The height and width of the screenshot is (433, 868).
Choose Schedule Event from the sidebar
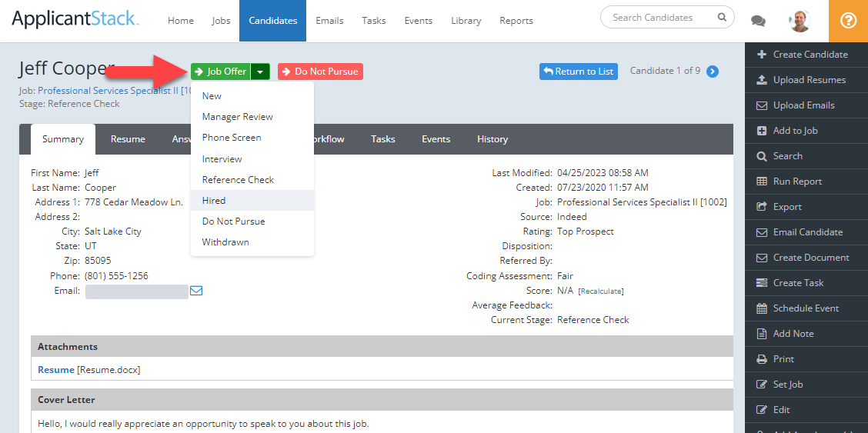coord(806,308)
